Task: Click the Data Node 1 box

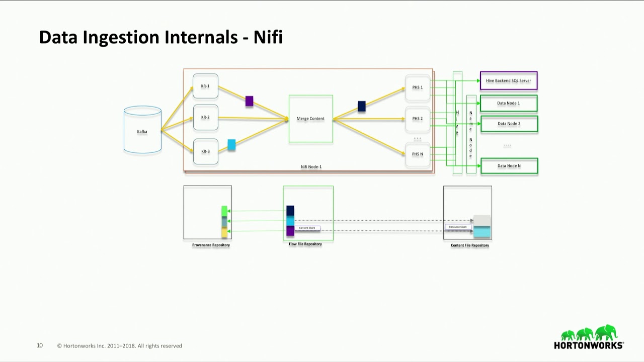Action: pyautogui.click(x=509, y=103)
